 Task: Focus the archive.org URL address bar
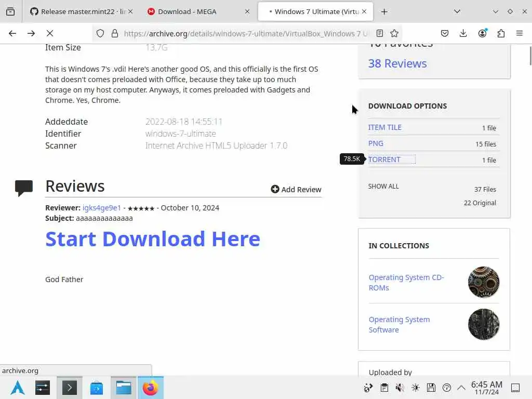pyautogui.click(x=246, y=33)
